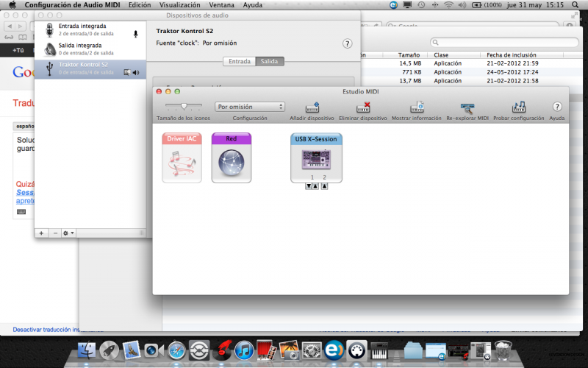Open iTunes from the Dock
The width and height of the screenshot is (588, 368).
[244, 351]
